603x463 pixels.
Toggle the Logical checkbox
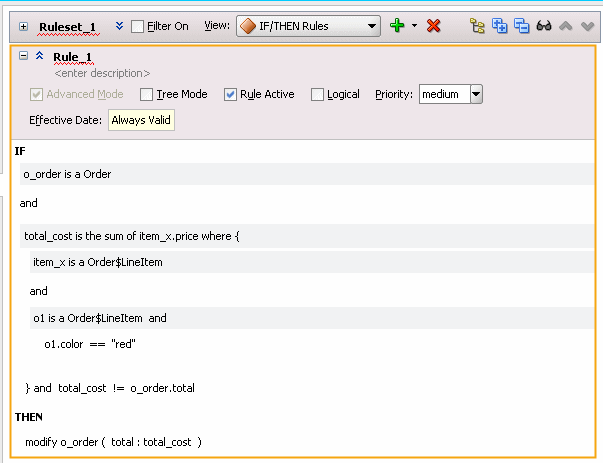318,95
